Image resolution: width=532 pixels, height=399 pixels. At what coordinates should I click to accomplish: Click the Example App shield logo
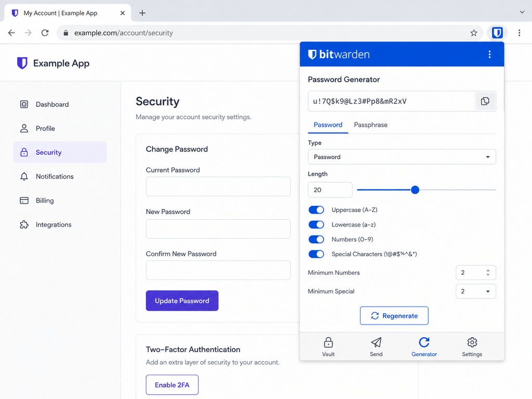coord(22,63)
